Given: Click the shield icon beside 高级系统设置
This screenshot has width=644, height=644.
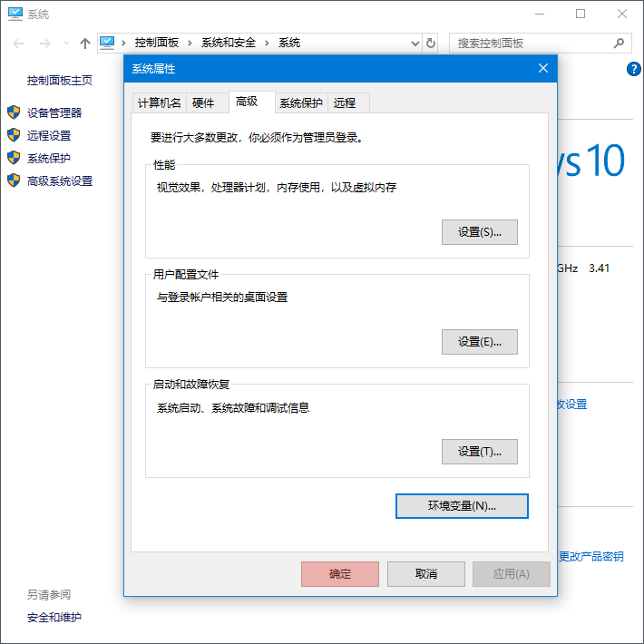Looking at the screenshot, I should [x=14, y=181].
